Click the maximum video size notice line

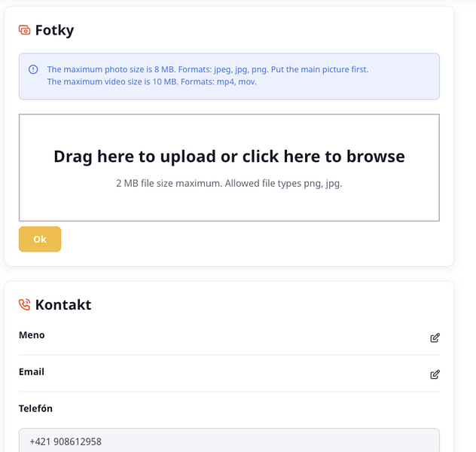pyautogui.click(x=152, y=81)
